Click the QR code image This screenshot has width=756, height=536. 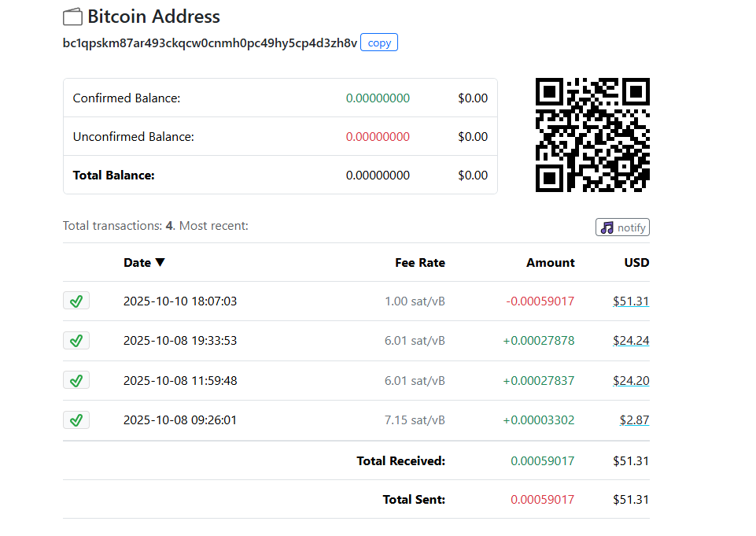[x=592, y=135]
